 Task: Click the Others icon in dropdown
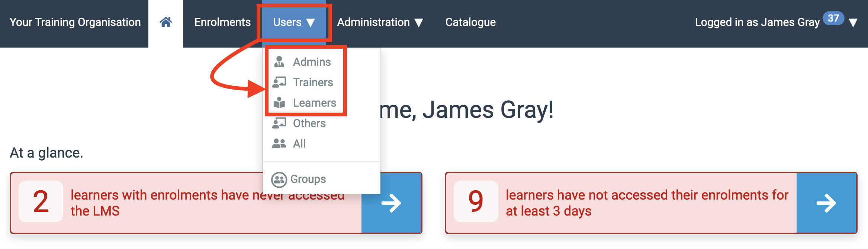[279, 123]
